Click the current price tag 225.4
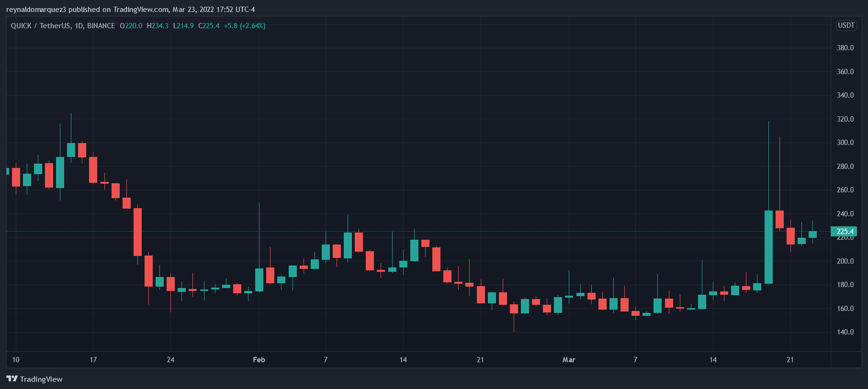 [x=845, y=232]
